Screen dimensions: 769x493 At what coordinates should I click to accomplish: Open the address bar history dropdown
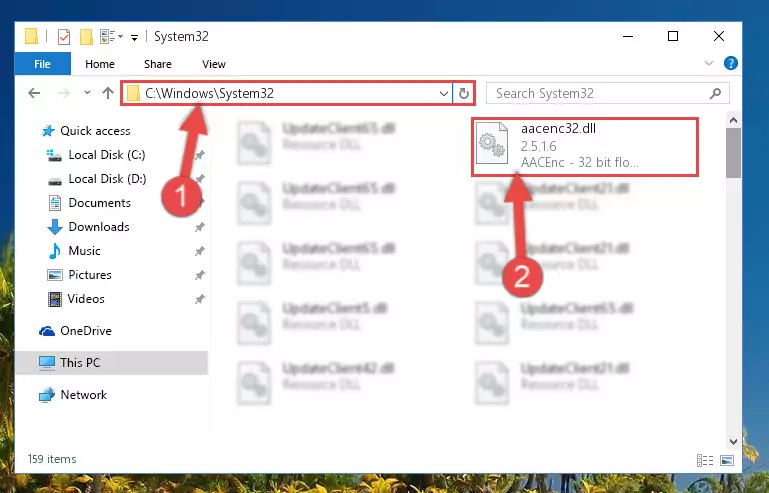click(444, 93)
